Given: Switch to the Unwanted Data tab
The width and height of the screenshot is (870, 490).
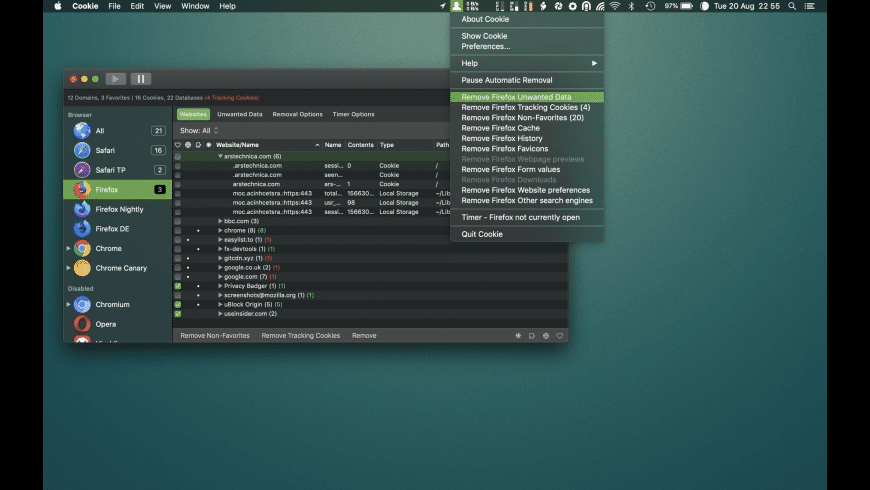Looking at the screenshot, I should coord(240,114).
